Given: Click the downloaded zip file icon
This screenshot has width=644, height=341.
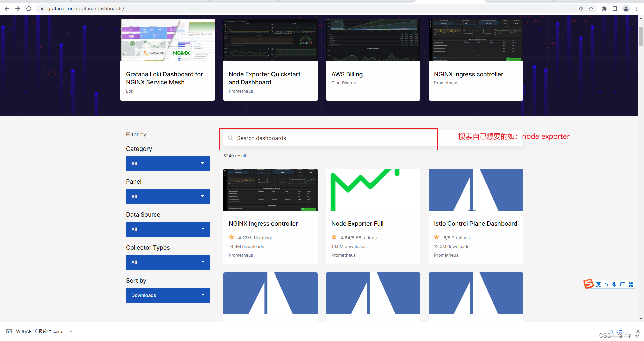Looking at the screenshot, I should 9,331.
